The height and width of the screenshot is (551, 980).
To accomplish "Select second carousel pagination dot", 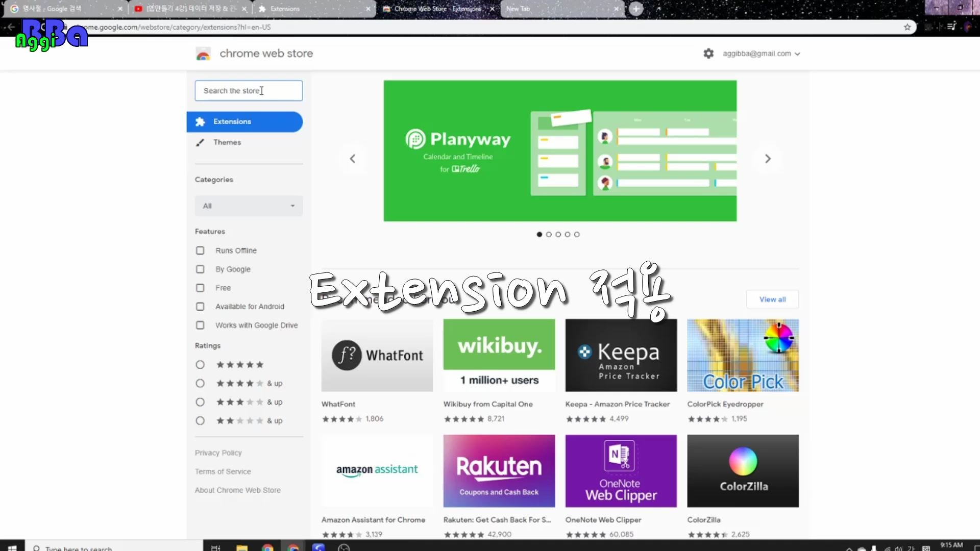I will 549,235.
